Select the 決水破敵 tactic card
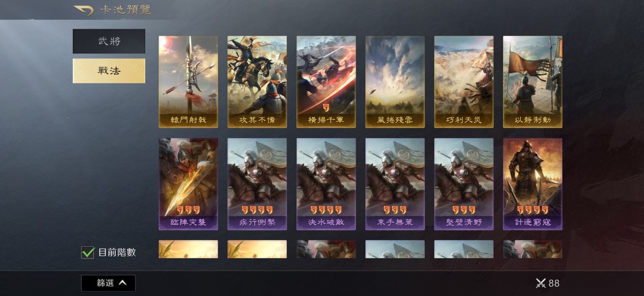The image size is (644, 296). pyautogui.click(x=326, y=184)
